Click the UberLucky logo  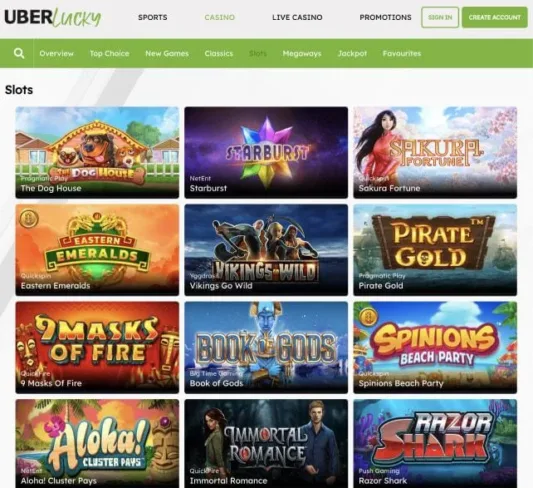tap(53, 17)
